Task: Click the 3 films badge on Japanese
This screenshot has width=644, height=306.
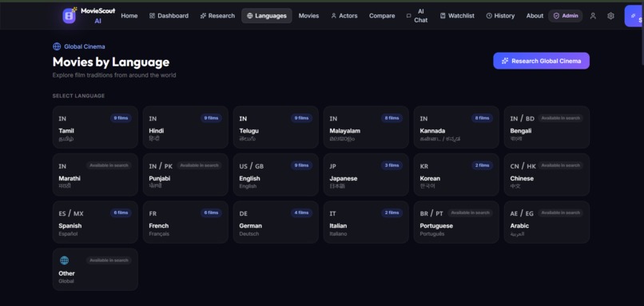Action: pyautogui.click(x=392, y=165)
